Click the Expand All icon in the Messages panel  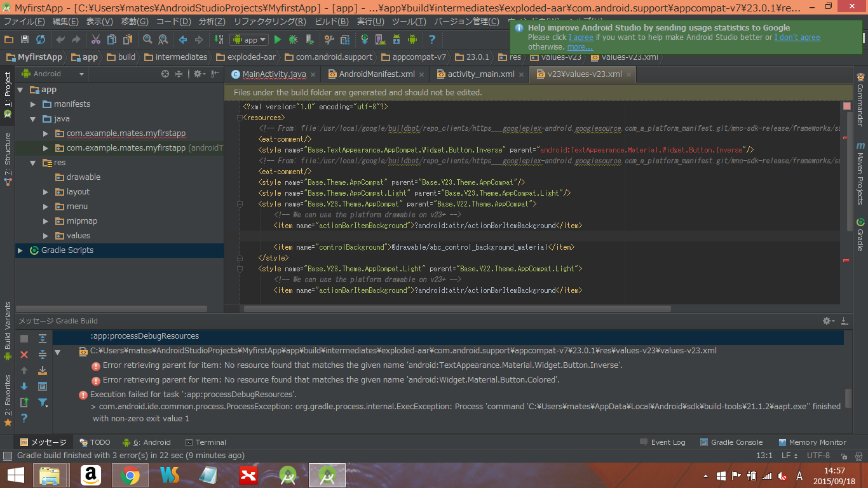[43, 339]
